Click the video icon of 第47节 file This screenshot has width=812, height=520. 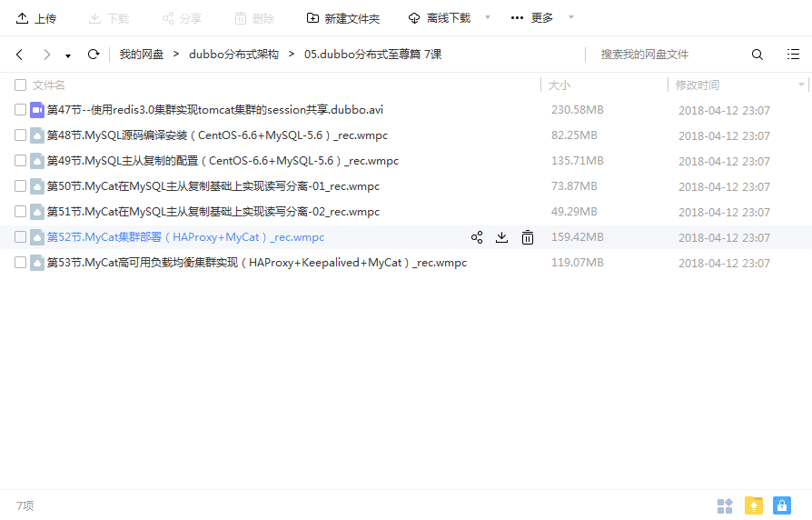pos(36,110)
